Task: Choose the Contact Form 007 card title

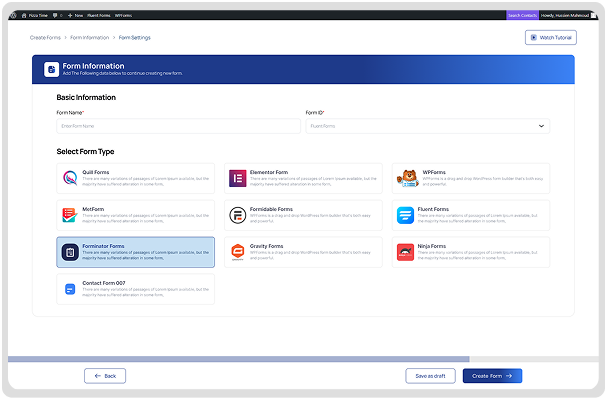Action: point(104,283)
